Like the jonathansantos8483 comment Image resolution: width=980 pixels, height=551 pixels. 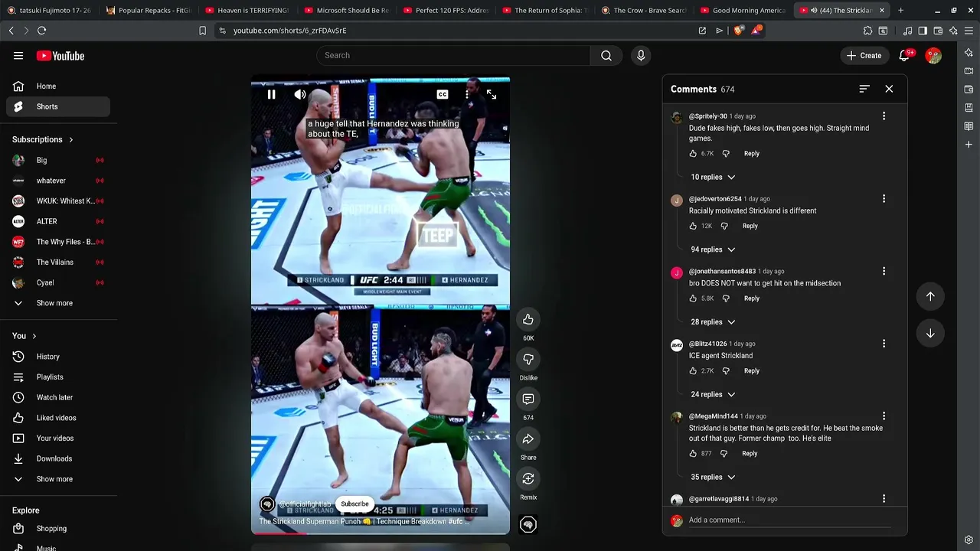point(693,298)
